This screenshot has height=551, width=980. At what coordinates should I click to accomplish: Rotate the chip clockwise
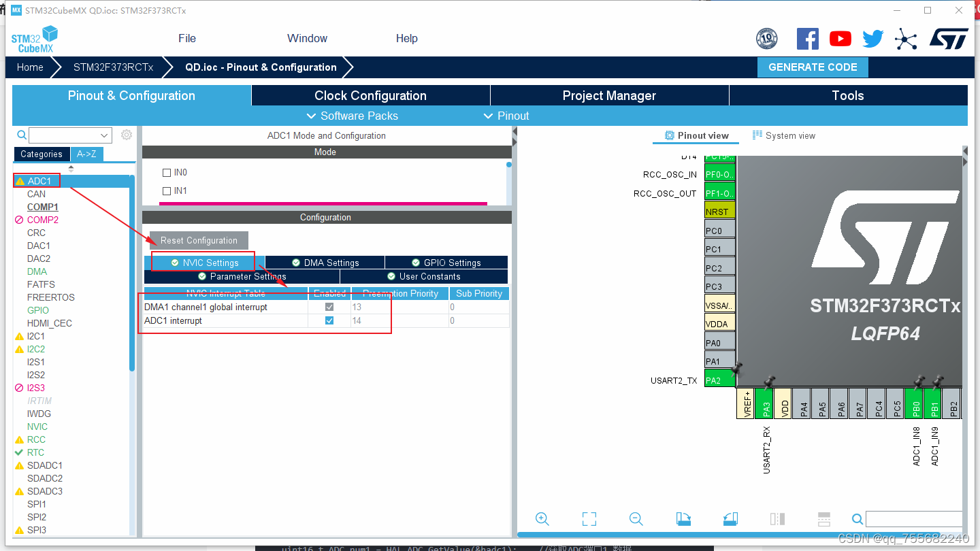click(x=684, y=519)
